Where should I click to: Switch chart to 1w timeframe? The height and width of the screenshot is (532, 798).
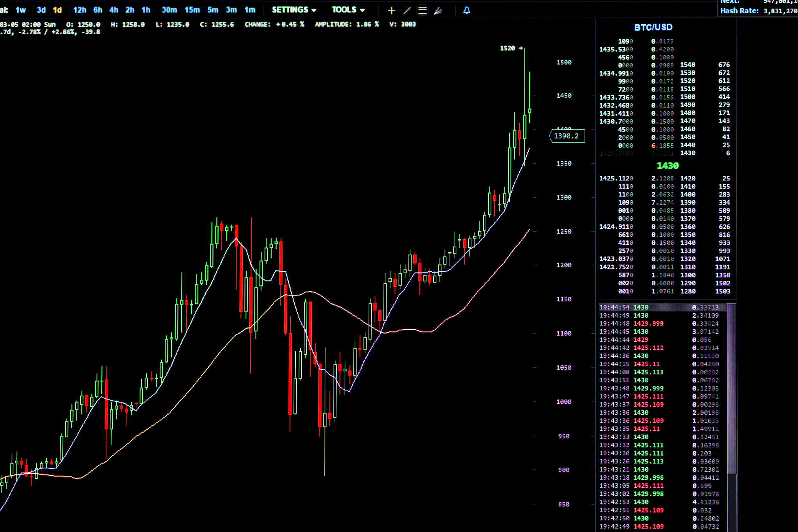click(x=21, y=10)
